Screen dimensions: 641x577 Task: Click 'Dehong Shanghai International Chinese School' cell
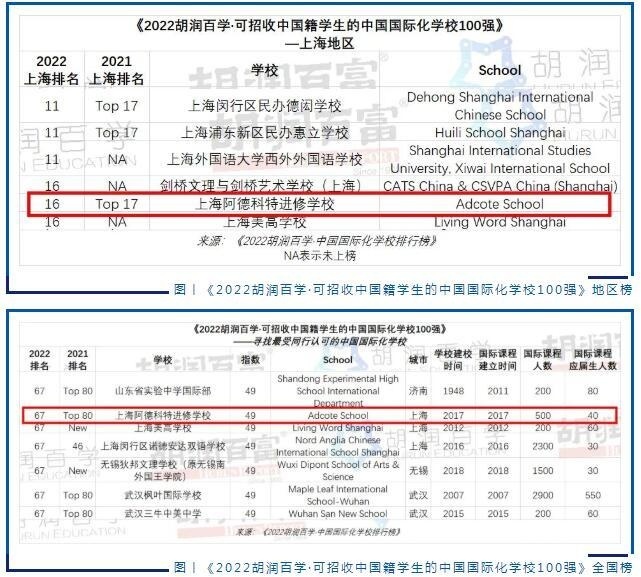click(x=500, y=106)
